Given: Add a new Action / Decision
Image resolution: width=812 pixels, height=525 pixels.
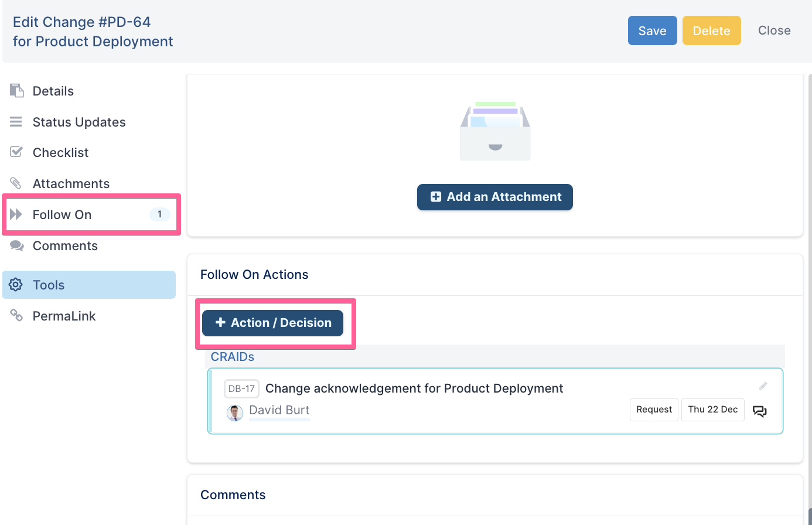Looking at the screenshot, I should 272,323.
